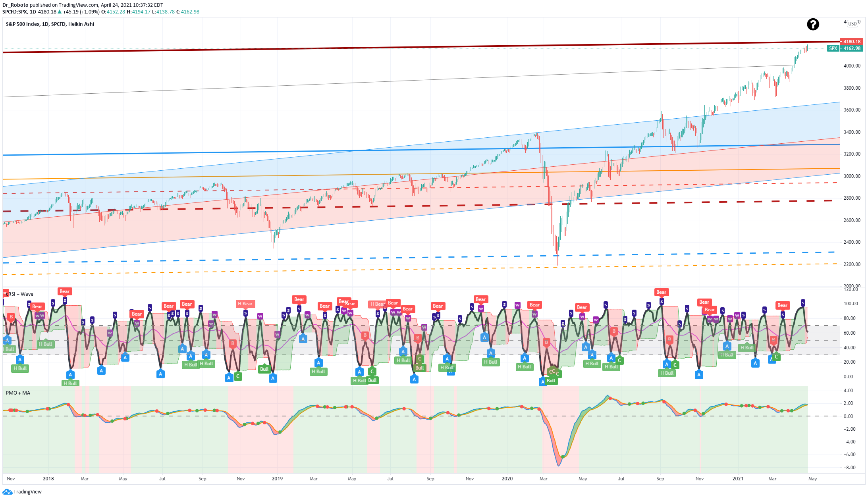
Task: Click the 3800.00 price axis value
Action: coord(852,88)
